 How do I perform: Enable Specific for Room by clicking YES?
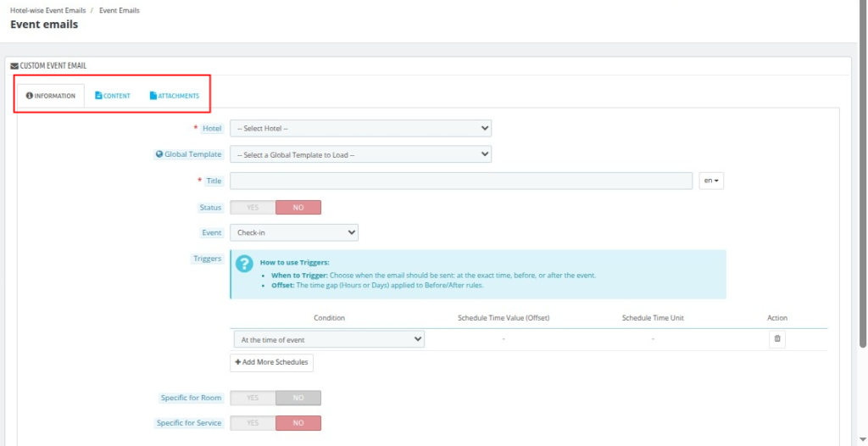click(253, 398)
